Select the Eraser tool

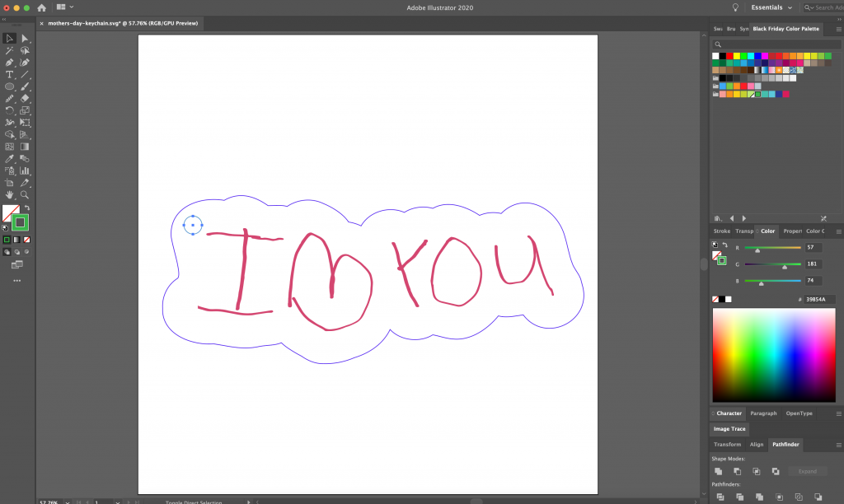(x=25, y=99)
